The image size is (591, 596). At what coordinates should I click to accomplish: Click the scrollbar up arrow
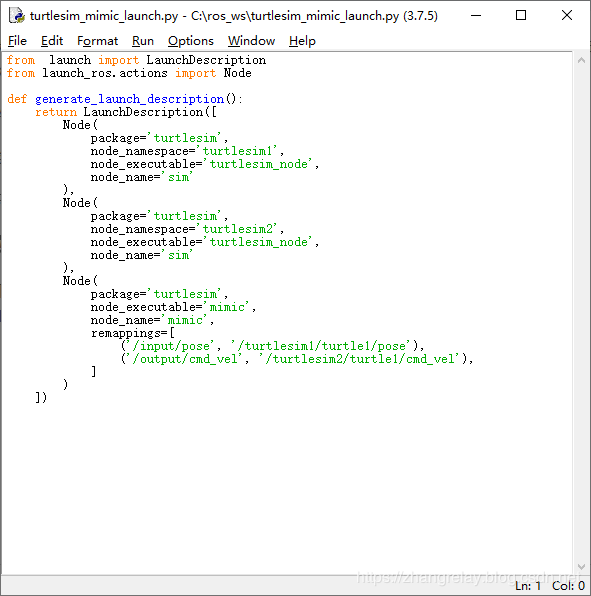[x=581, y=60]
